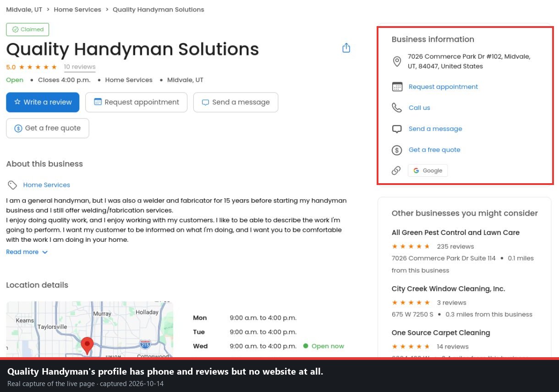The width and height of the screenshot is (559, 392).
Task: Click the 3 reviews text
Action: 451,303
